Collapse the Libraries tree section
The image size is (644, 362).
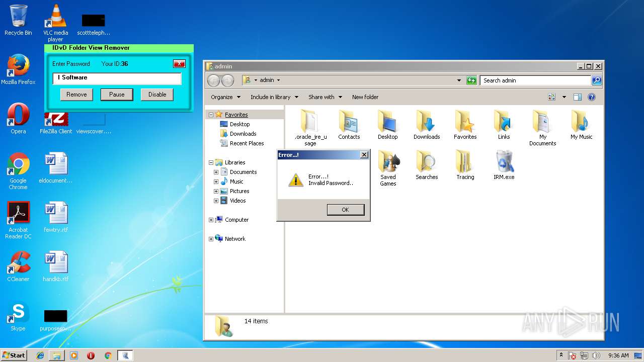[x=211, y=162]
